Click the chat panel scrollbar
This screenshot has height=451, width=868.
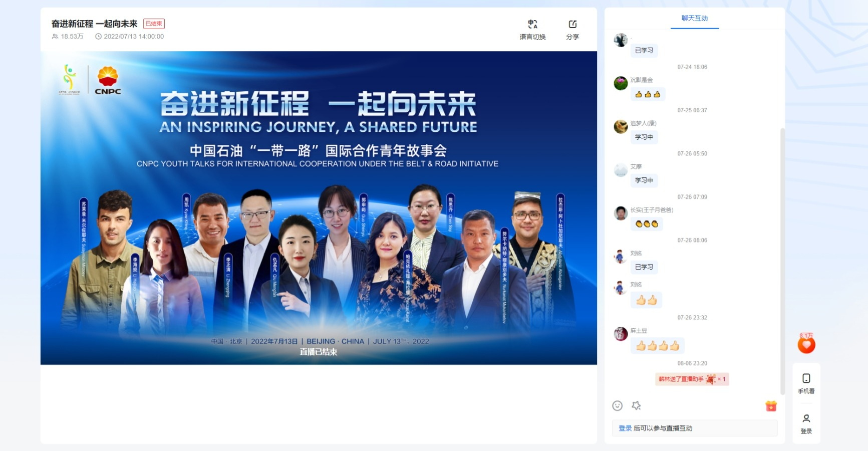click(x=782, y=262)
